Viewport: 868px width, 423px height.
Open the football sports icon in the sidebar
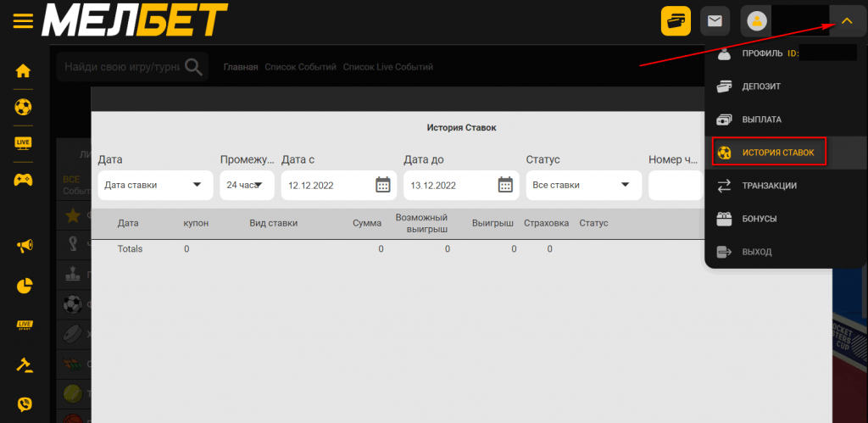click(x=23, y=107)
